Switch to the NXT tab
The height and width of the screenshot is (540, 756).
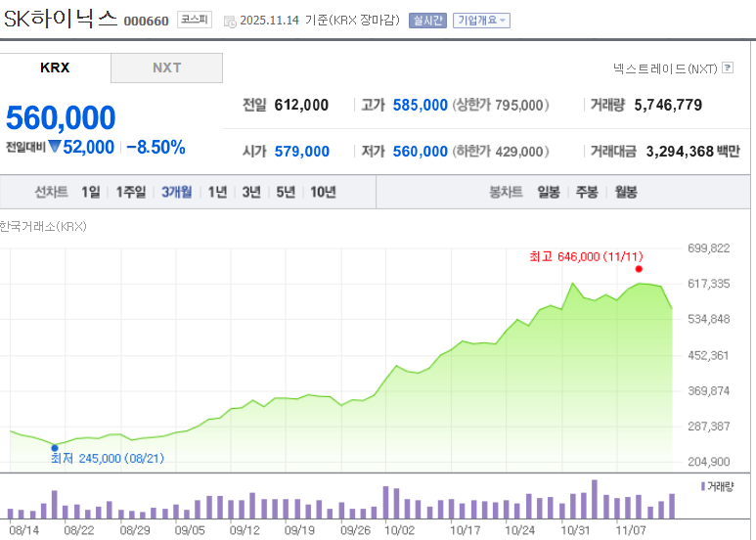pyautogui.click(x=167, y=67)
